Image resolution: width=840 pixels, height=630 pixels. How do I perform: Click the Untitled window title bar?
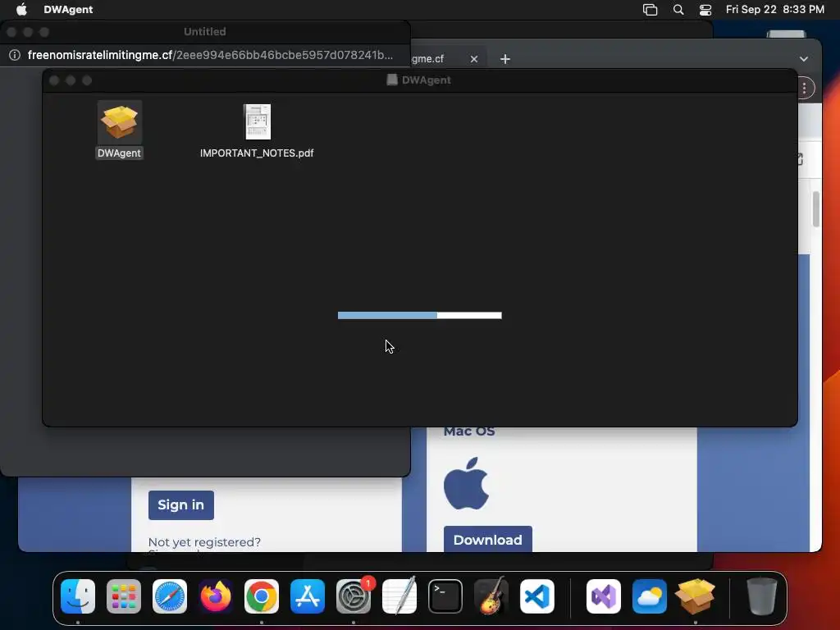coord(204,32)
